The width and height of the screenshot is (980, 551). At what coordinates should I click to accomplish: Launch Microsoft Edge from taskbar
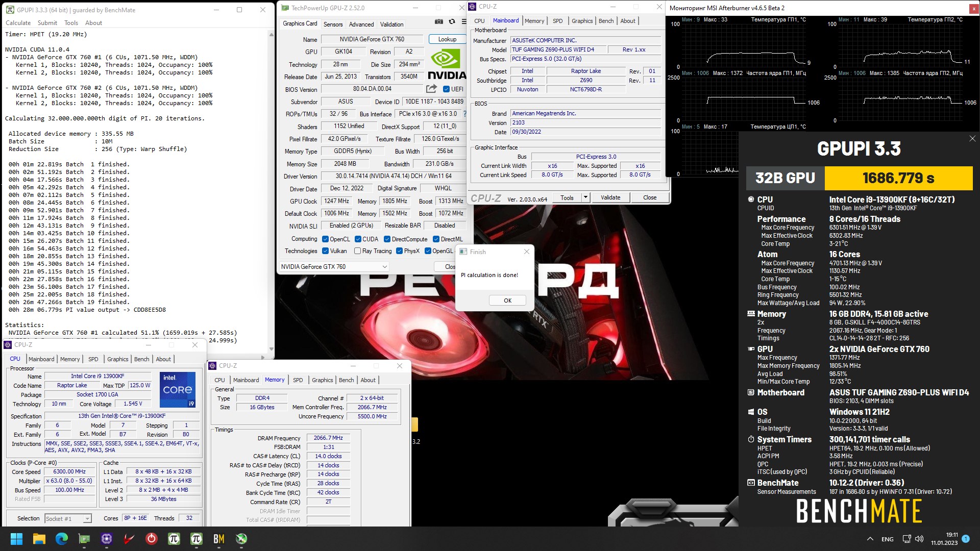62,539
